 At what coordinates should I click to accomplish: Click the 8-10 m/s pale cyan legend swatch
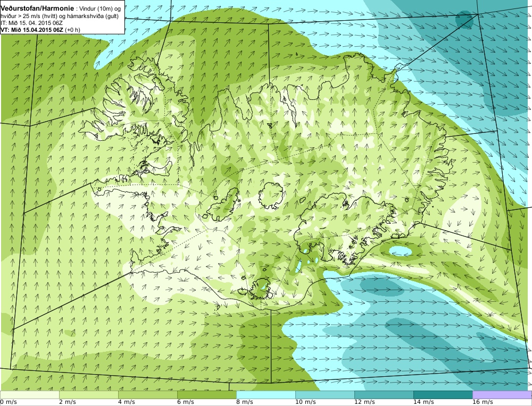(x=266, y=395)
